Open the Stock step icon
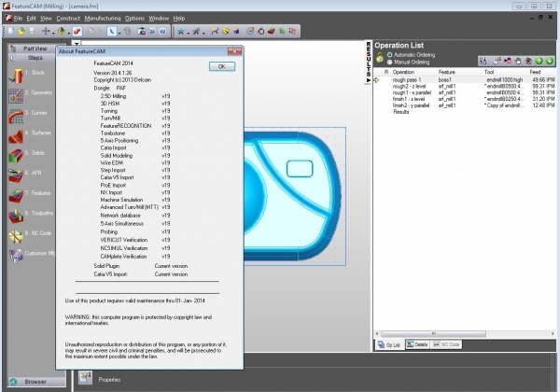The width and height of the screenshot is (560, 392). (15, 76)
